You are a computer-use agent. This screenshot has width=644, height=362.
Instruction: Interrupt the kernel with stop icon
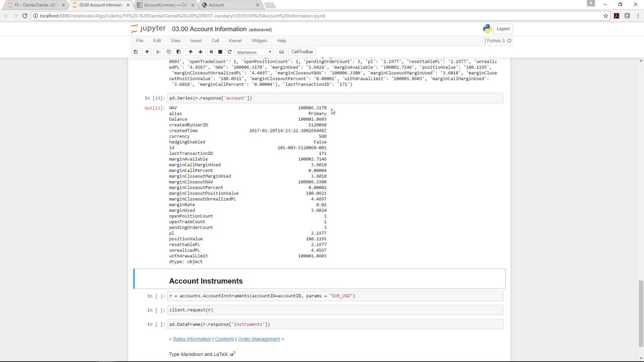(220, 52)
